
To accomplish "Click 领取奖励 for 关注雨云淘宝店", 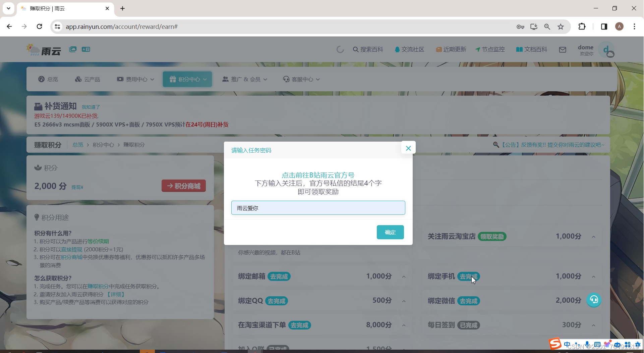I will click(492, 237).
